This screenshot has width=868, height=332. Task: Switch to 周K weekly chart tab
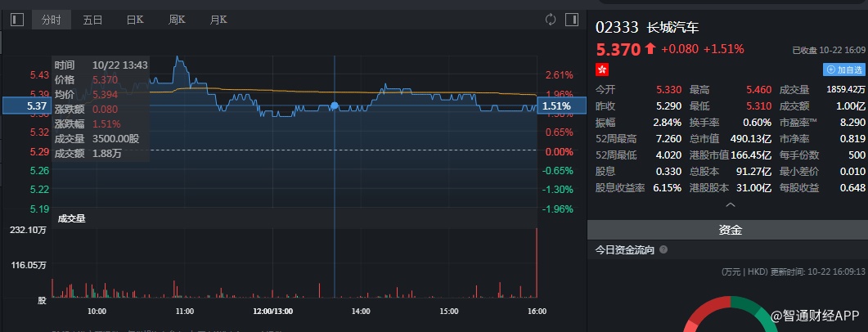(177, 20)
